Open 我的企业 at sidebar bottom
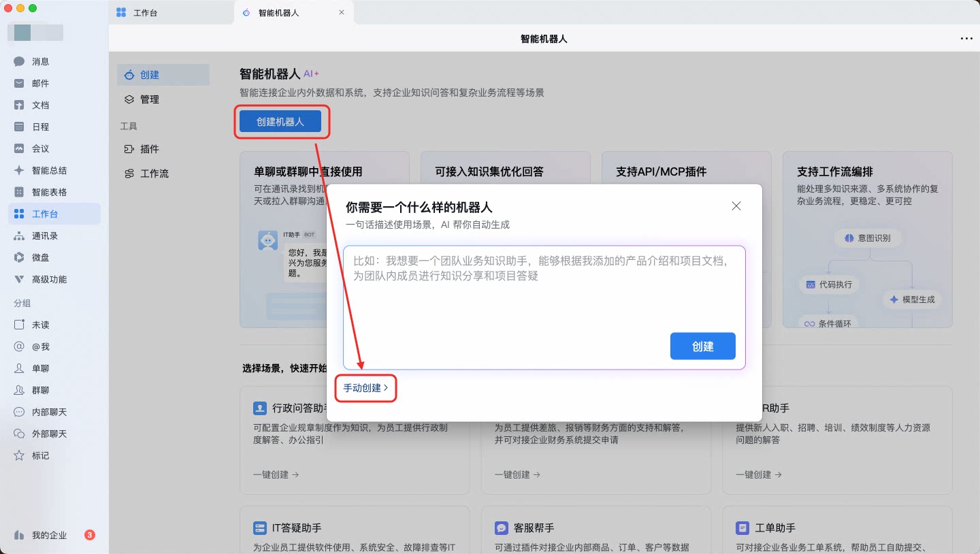This screenshot has width=980, height=554. point(49,535)
